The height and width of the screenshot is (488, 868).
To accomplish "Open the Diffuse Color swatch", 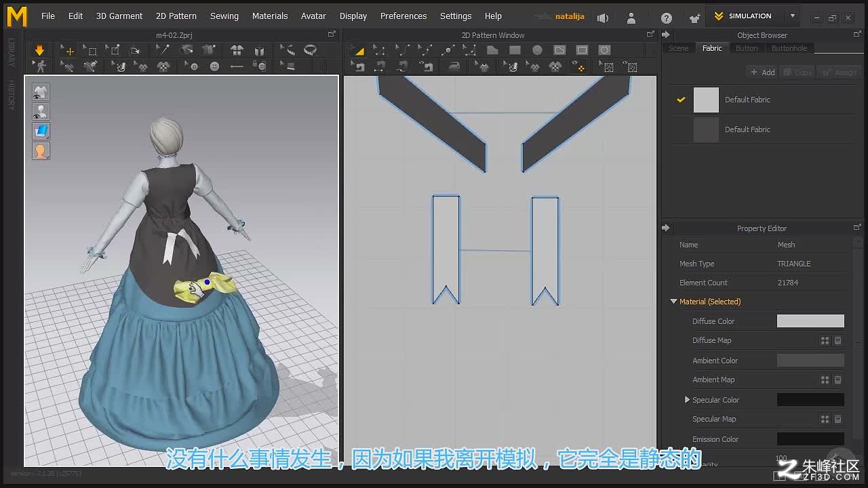I will 810,321.
